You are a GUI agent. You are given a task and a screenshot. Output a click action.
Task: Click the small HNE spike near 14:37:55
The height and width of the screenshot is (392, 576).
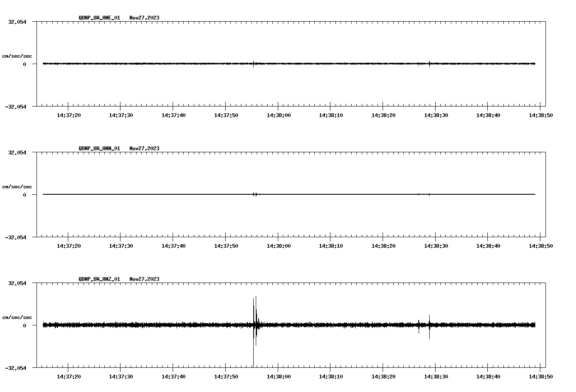pyautogui.click(x=254, y=64)
